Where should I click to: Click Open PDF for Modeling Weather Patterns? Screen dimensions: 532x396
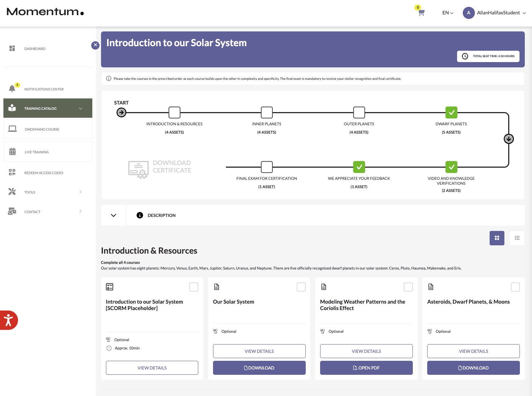click(366, 368)
